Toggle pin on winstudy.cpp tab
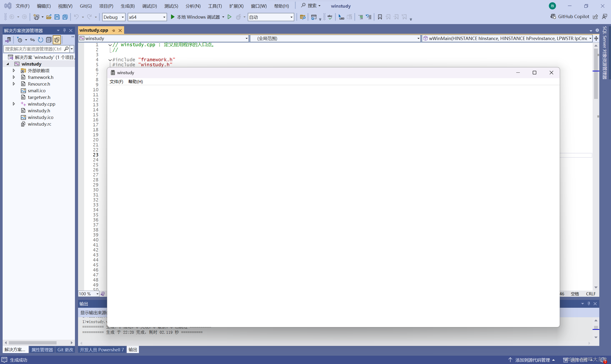Viewport: 611px width, 364px height. click(x=113, y=31)
